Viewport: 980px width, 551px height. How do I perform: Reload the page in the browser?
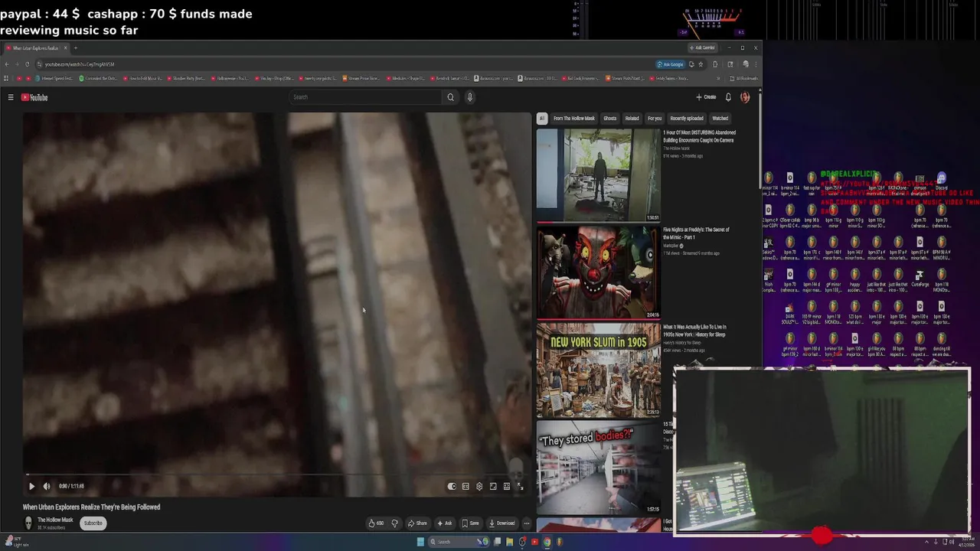point(28,64)
